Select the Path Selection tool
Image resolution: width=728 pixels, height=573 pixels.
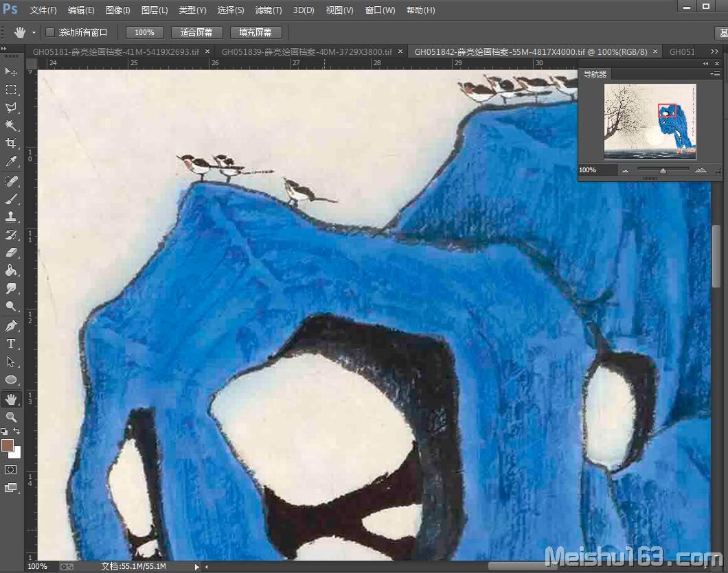[x=11, y=362]
